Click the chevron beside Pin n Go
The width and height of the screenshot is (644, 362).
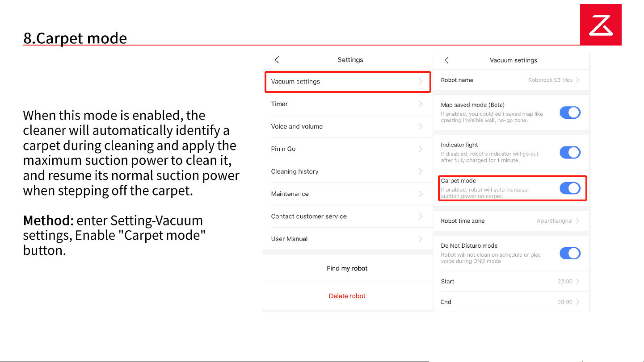421,149
